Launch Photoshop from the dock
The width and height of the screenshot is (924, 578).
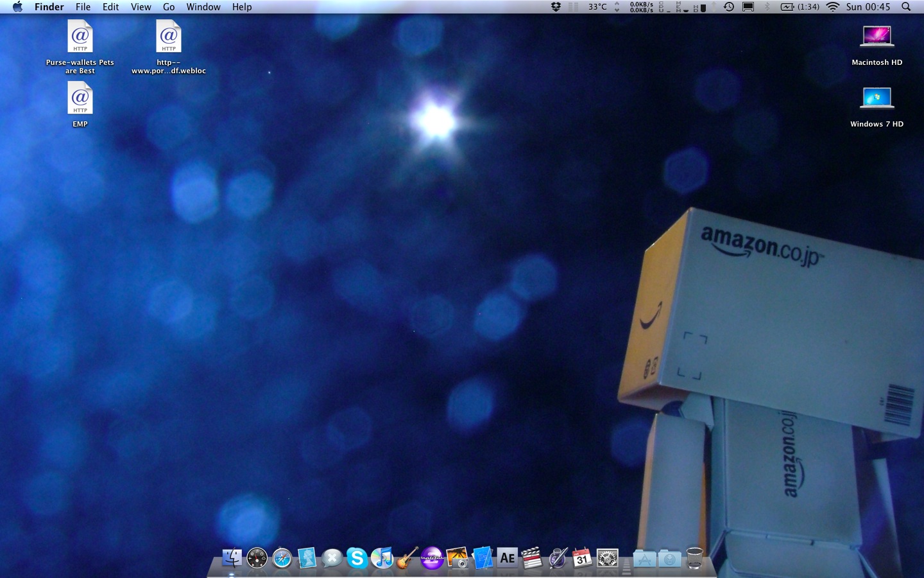[483, 558]
